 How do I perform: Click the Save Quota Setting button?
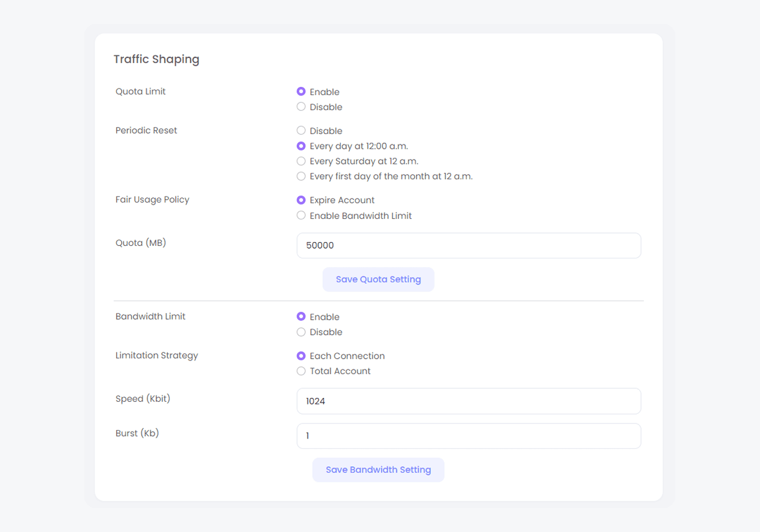pos(378,280)
